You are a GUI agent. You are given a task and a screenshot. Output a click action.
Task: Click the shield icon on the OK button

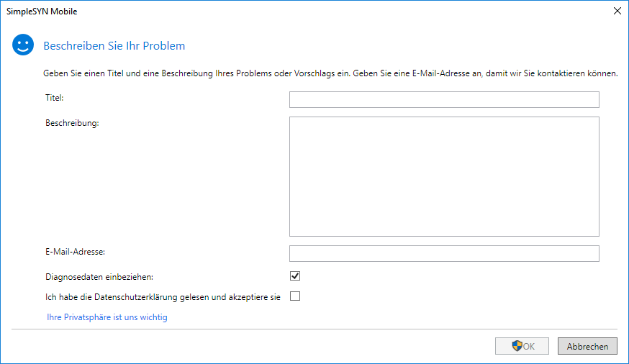pyautogui.click(x=517, y=346)
